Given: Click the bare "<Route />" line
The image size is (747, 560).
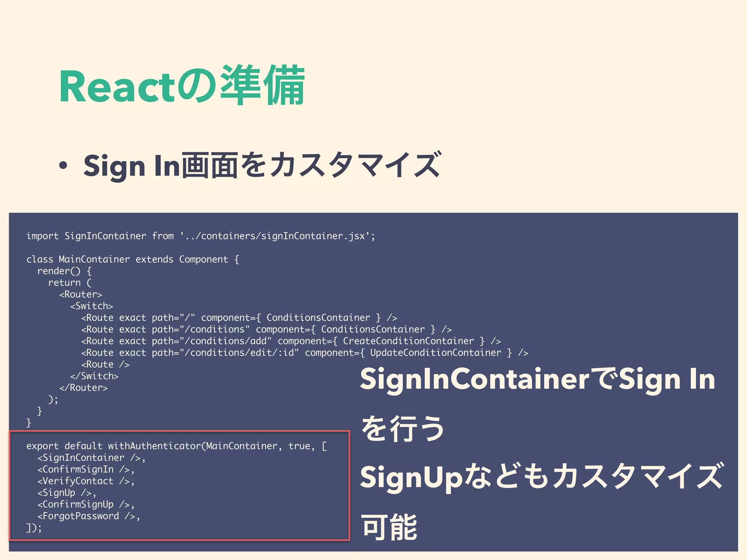Looking at the screenshot, I should click(x=105, y=364).
